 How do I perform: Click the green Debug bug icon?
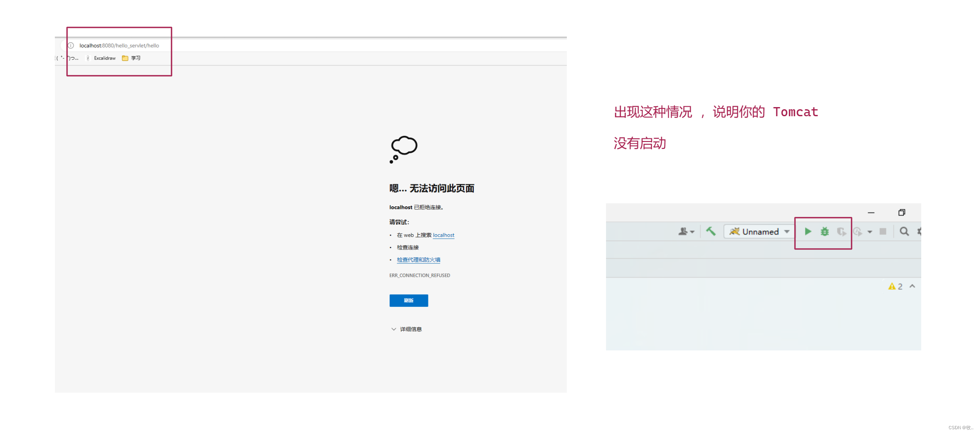825,232
